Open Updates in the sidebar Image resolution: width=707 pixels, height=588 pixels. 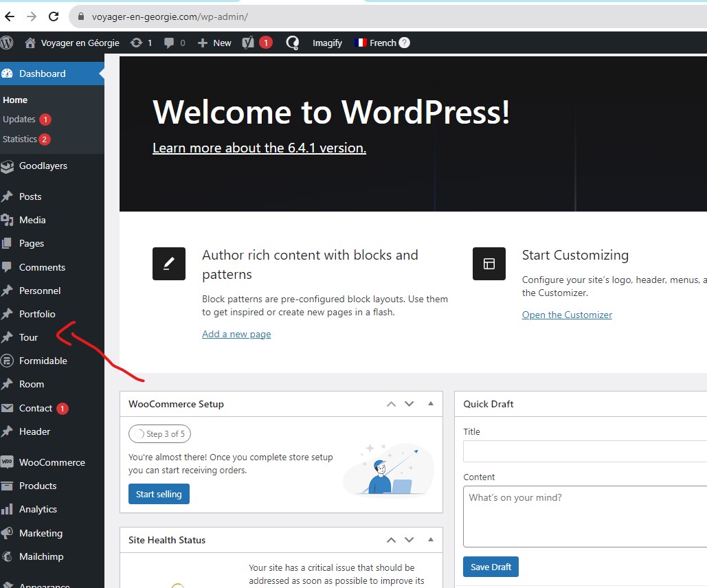pos(19,119)
